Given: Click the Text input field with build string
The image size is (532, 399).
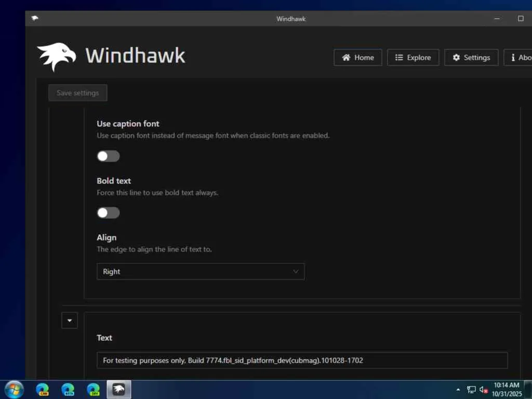Looking at the screenshot, I should coord(302,361).
